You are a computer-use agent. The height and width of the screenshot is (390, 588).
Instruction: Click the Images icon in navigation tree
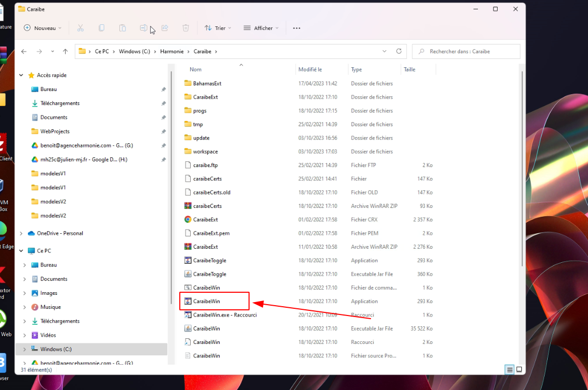(35, 293)
